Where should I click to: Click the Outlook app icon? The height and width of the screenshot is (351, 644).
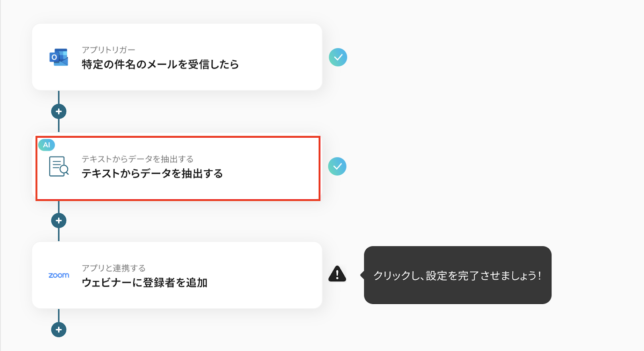pos(59,58)
